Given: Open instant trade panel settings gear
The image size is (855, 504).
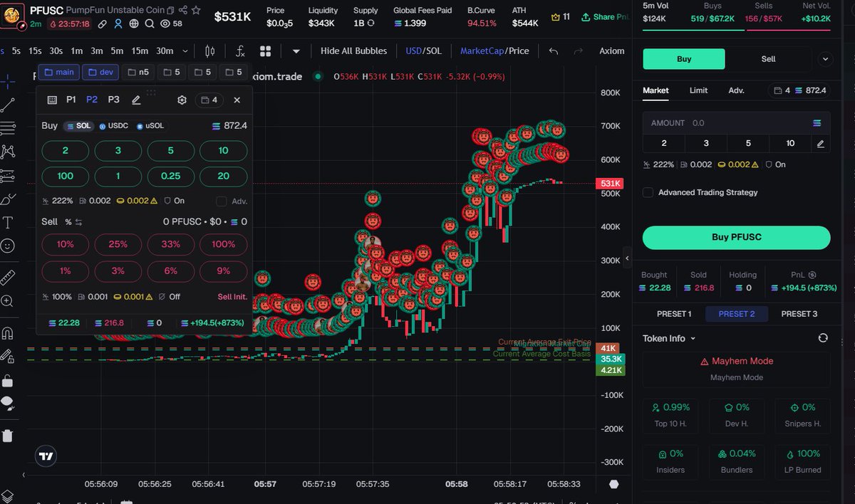Looking at the screenshot, I should pos(182,100).
